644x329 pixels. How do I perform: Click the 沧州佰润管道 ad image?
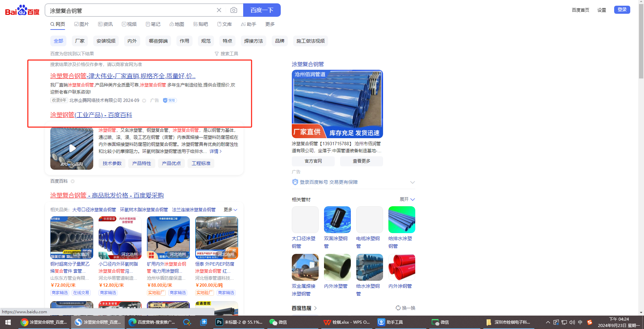click(x=337, y=104)
